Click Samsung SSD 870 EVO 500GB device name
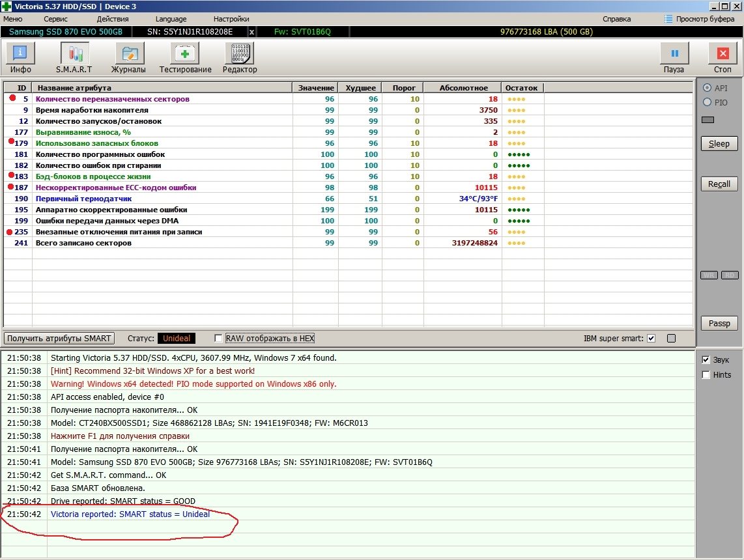 66,32
